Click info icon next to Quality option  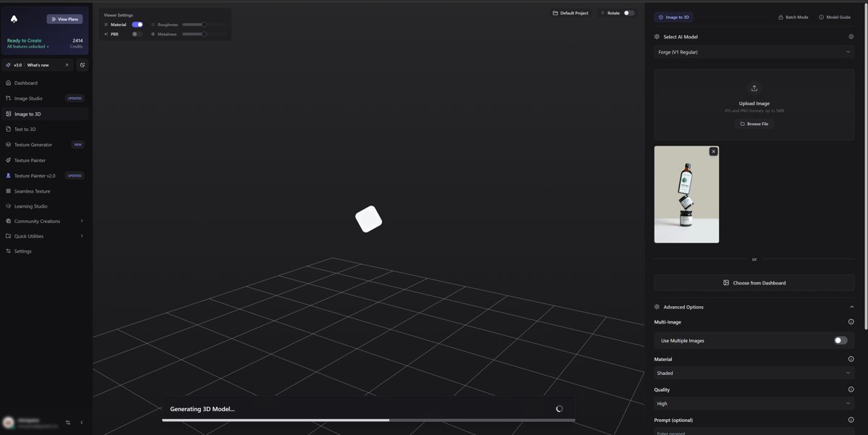(x=851, y=389)
